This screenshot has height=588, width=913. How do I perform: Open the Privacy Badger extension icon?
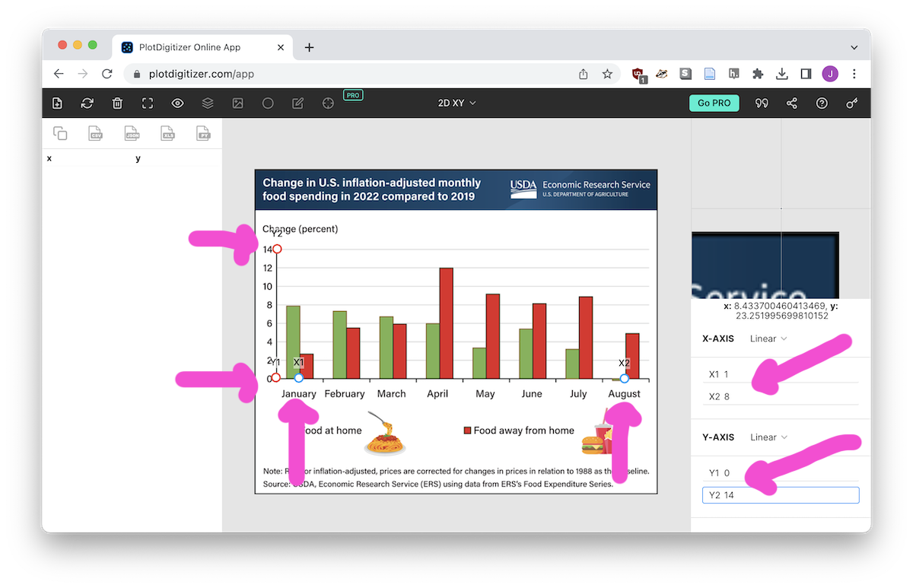(662, 74)
